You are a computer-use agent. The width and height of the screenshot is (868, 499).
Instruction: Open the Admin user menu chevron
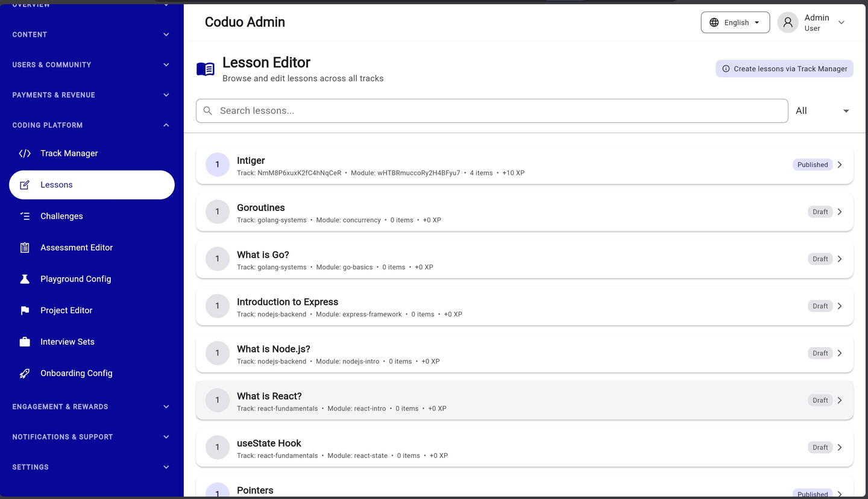[x=841, y=22]
